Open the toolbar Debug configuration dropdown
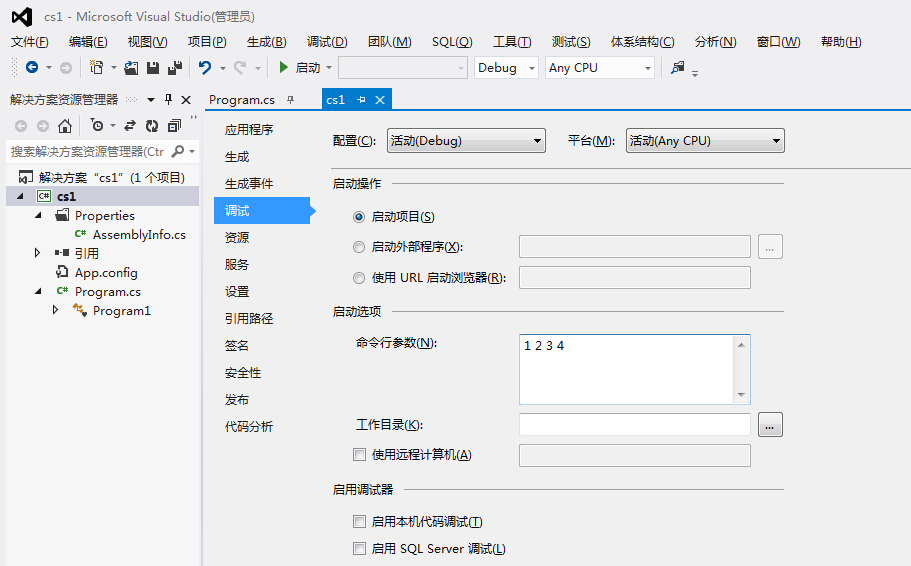The image size is (911, 566). tap(506, 68)
